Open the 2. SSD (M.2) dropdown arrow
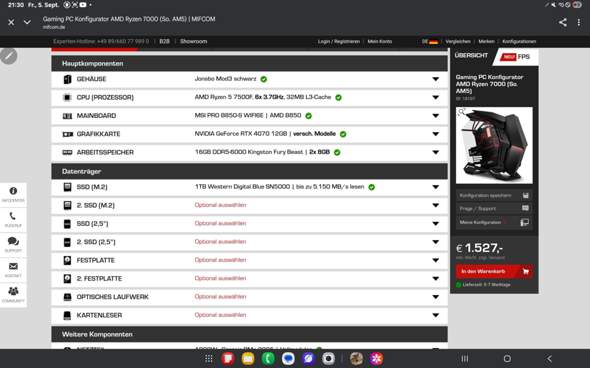The image size is (590, 368). click(x=435, y=205)
